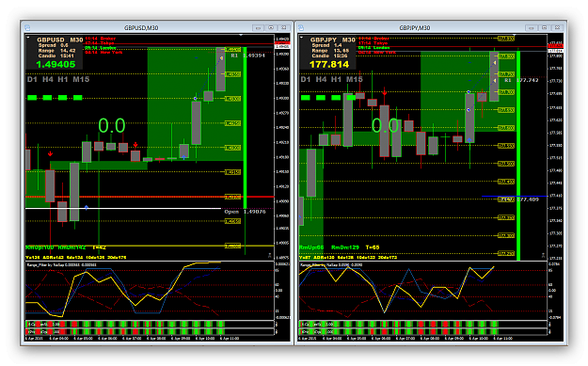
Task: Click the GBPUSD,M30 window title
Action: click(141, 27)
